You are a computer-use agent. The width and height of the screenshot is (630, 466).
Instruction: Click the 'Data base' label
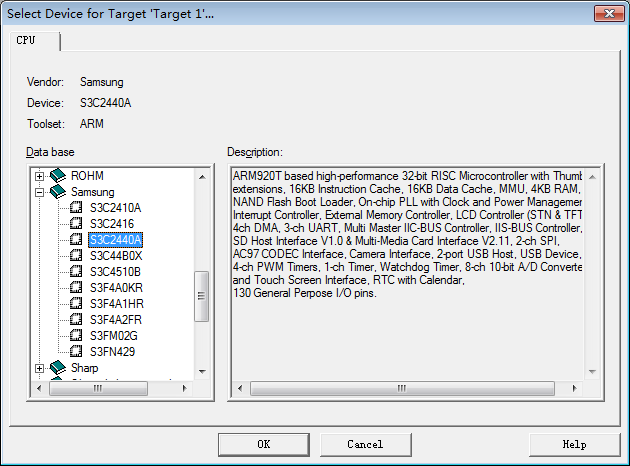pos(50,152)
